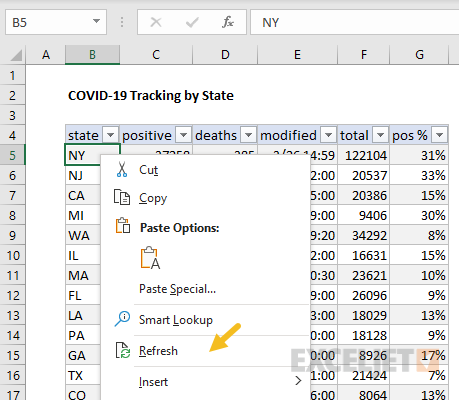The height and width of the screenshot is (400, 459).
Task: Select column D header
Action: click(x=225, y=55)
